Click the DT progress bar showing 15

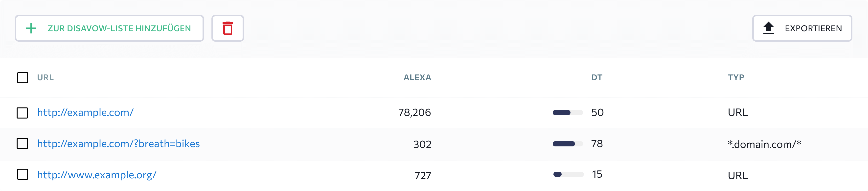click(569, 174)
